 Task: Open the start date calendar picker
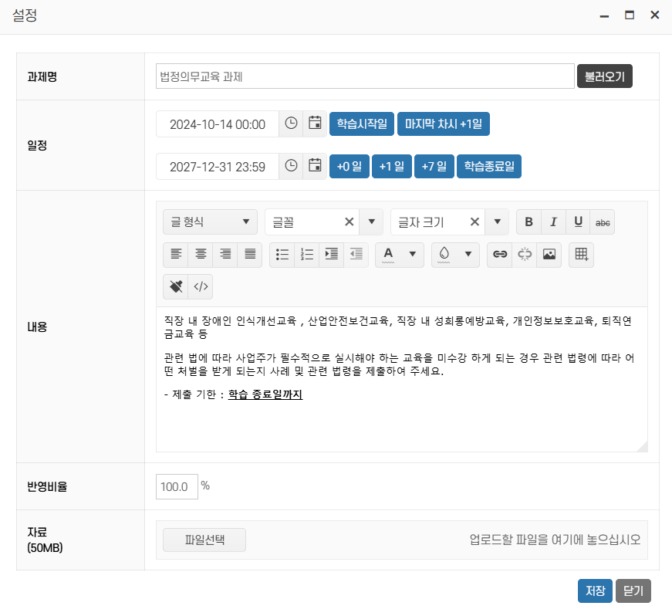(315, 124)
